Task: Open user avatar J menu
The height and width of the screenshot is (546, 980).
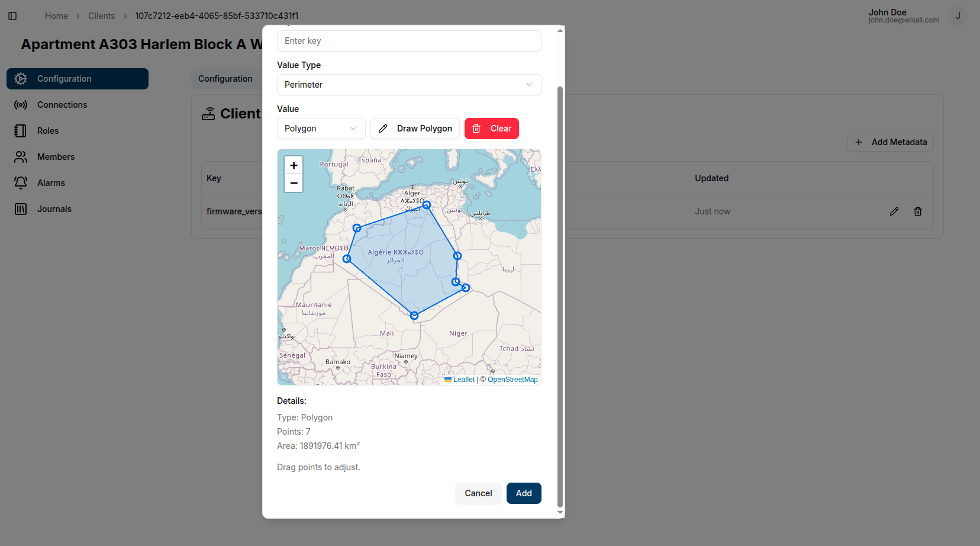Action: point(958,16)
